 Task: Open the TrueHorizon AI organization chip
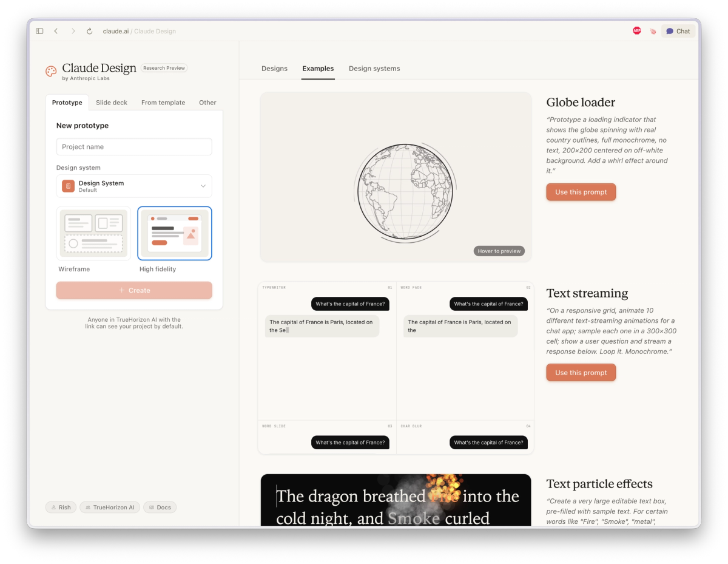(x=110, y=508)
